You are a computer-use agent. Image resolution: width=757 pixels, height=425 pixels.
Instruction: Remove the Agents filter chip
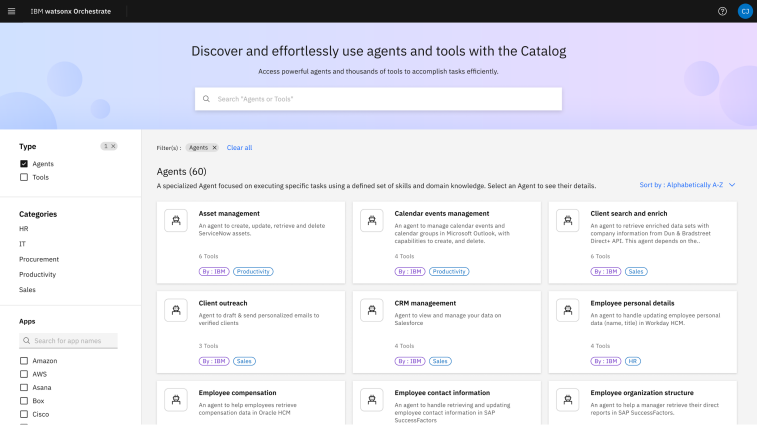coord(214,147)
